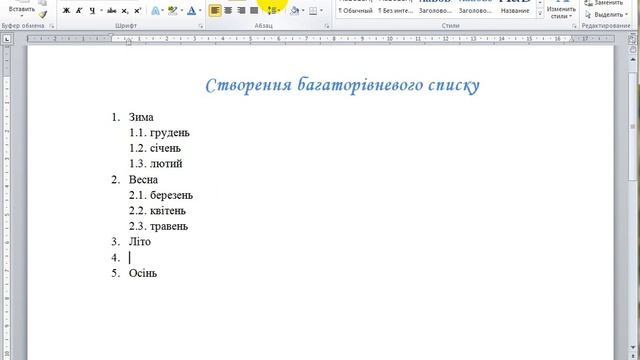Screen dimensions: 640x360
Task: Open the font color dropdown arrow
Action: [x=200, y=11]
